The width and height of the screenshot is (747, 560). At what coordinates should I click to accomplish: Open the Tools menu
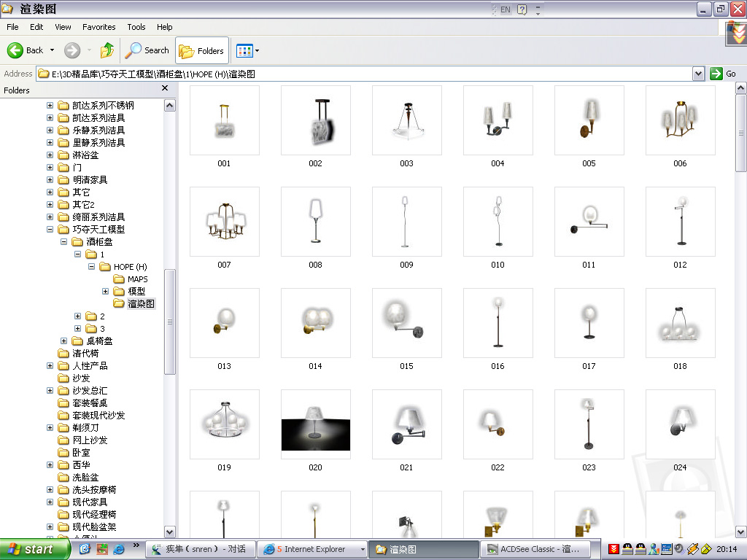point(136,27)
